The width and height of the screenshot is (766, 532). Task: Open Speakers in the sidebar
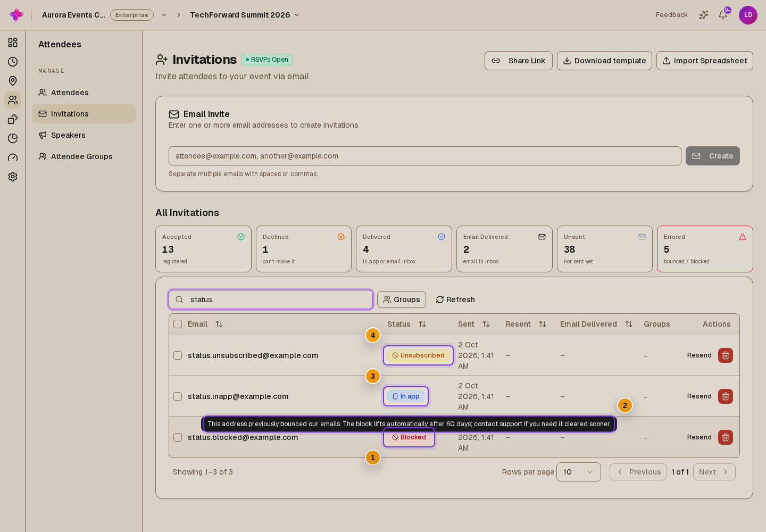84,135
